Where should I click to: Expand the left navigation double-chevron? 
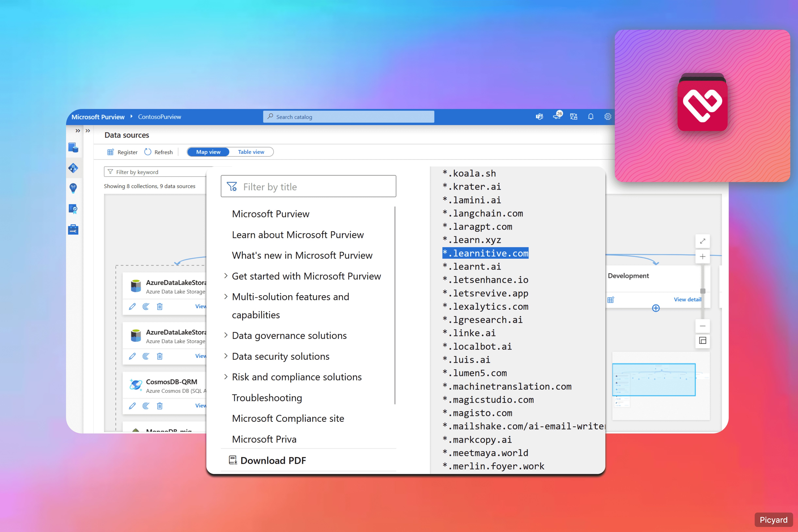78,131
